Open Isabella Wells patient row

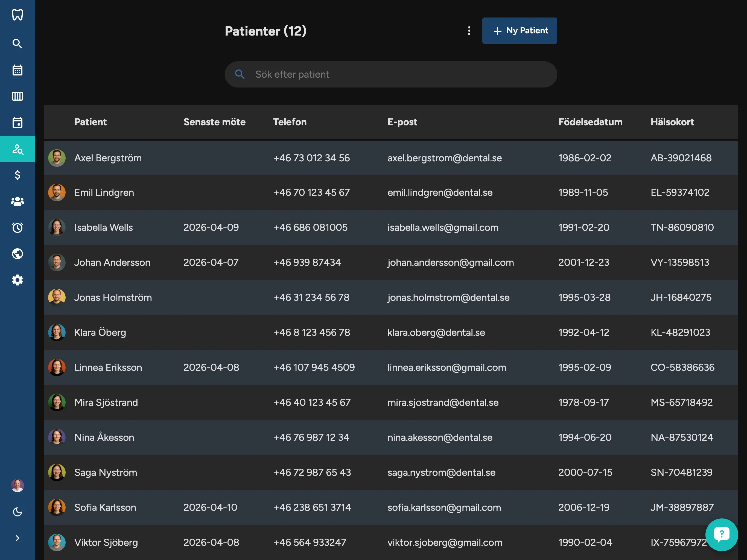pos(103,227)
